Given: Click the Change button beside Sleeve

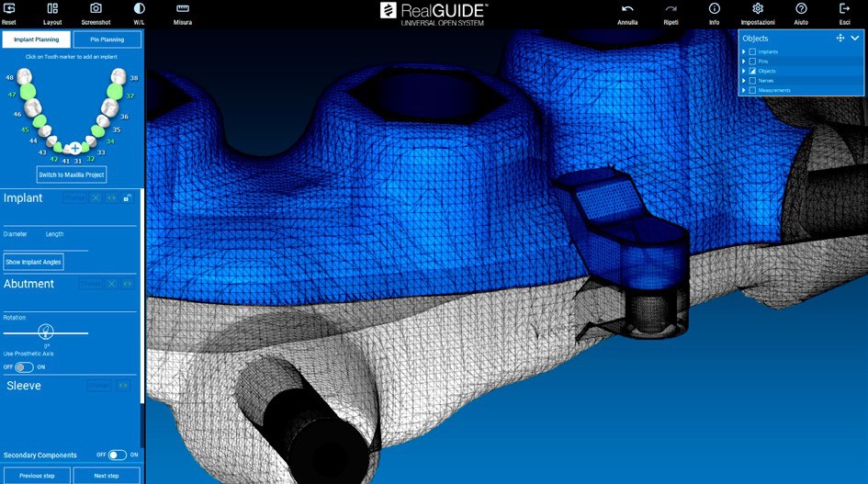Looking at the screenshot, I should (x=98, y=386).
